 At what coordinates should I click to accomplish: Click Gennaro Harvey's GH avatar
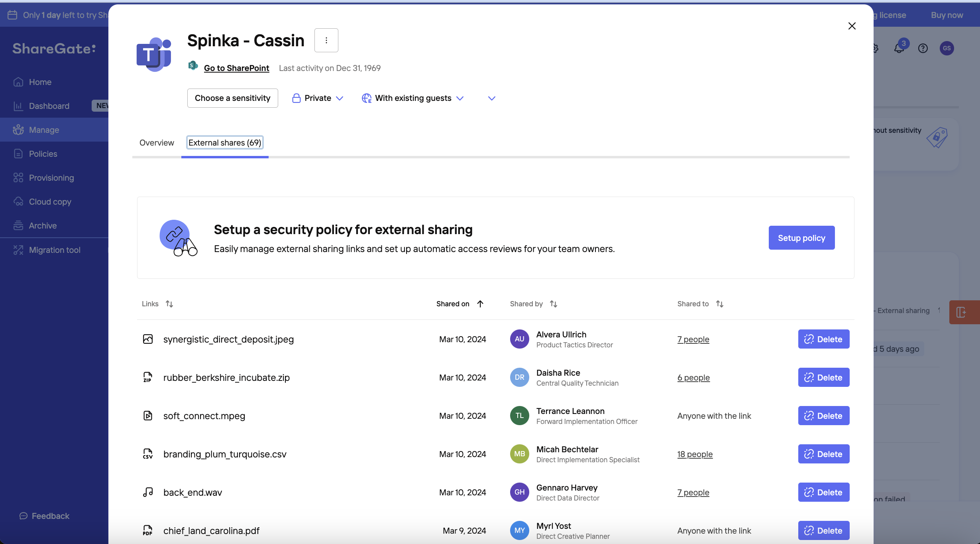pyautogui.click(x=519, y=492)
